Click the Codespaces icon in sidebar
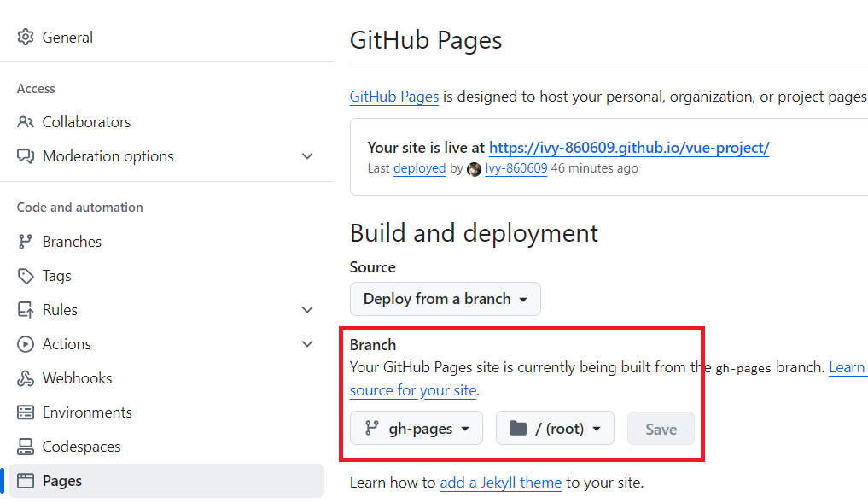 (26, 447)
